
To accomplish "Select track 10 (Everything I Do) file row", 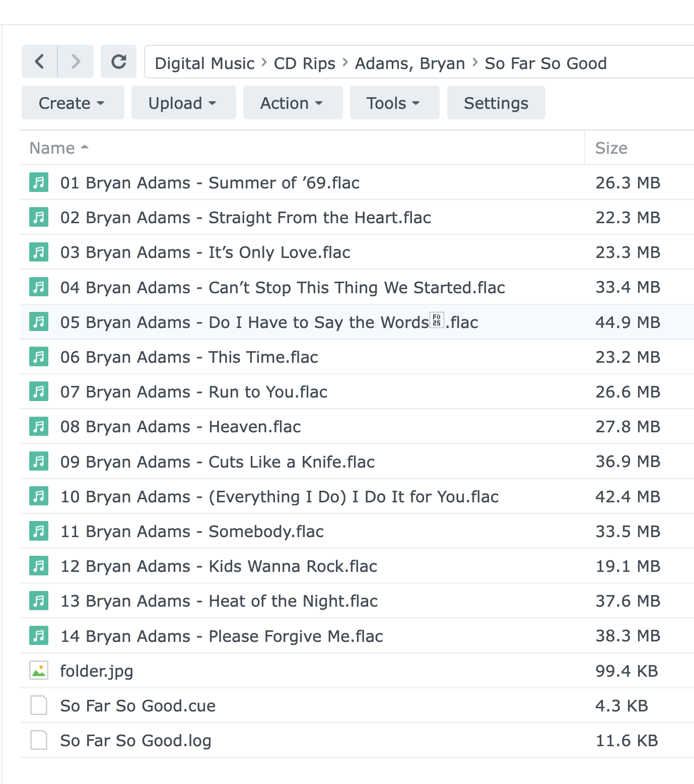I will pos(279,496).
